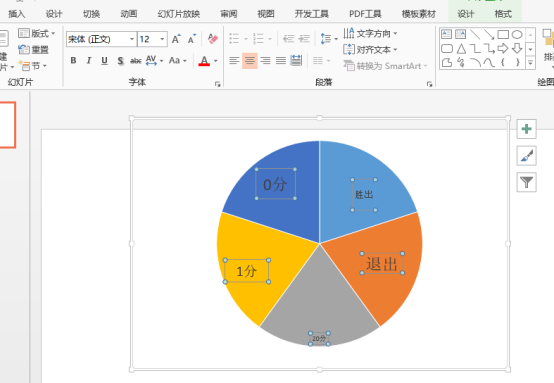554x383 pixels.
Task: Open the font name dropdown
Action: tap(132, 39)
